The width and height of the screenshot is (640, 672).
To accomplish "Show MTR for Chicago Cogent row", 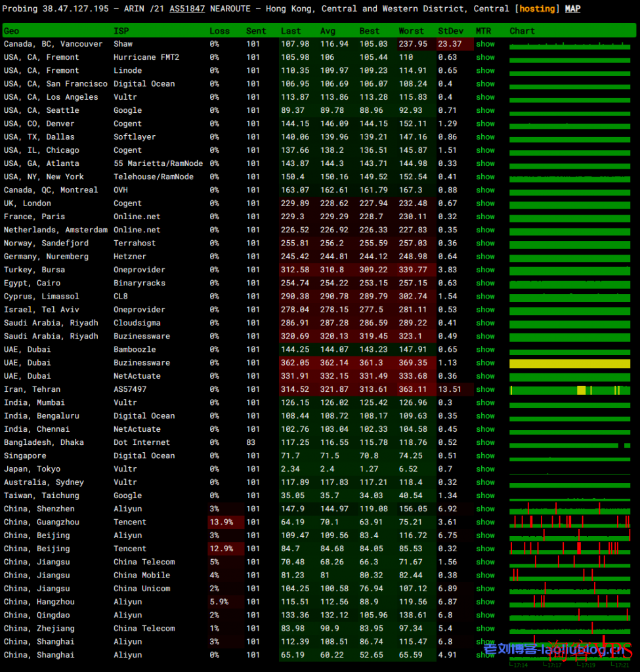I will click(x=485, y=150).
